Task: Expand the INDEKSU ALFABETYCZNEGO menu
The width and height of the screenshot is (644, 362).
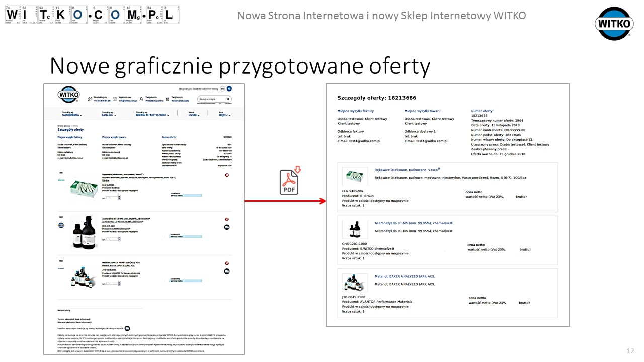Action: (152, 115)
